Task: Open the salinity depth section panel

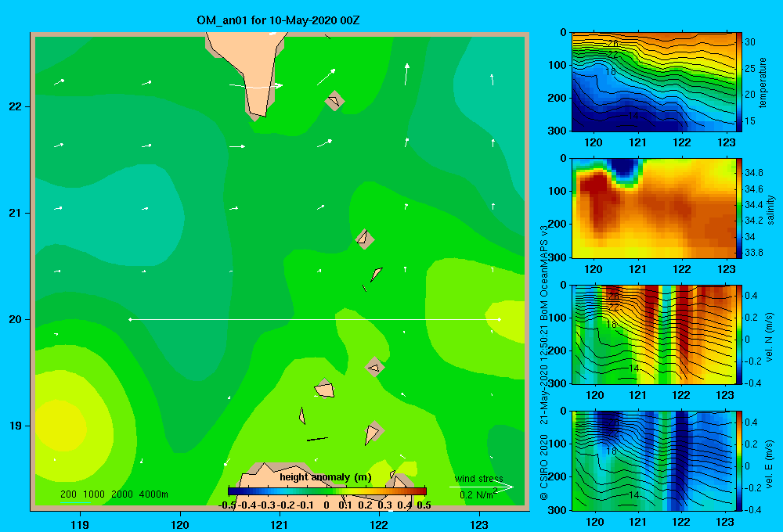Action: 653,208
